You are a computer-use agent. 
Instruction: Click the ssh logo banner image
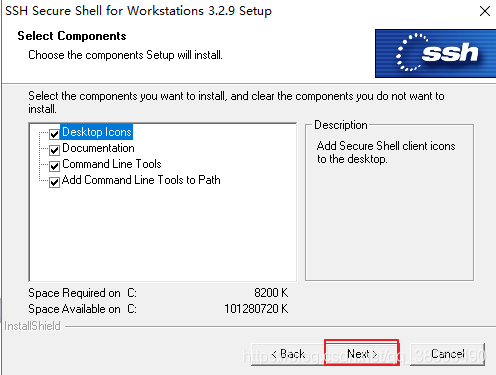pos(435,53)
